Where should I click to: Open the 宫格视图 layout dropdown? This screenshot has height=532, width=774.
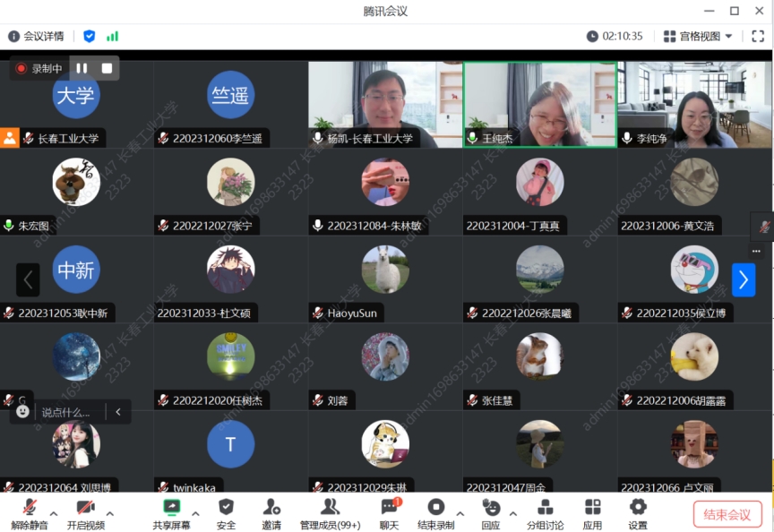[698, 37]
